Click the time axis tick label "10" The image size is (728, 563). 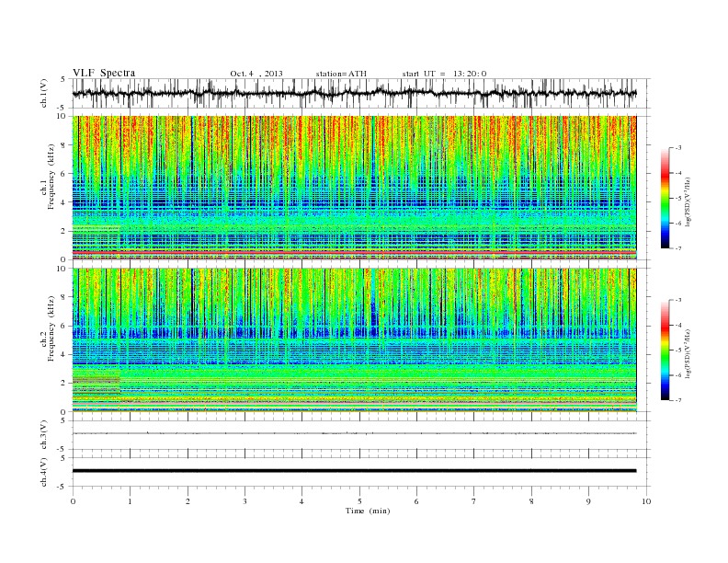click(x=646, y=501)
